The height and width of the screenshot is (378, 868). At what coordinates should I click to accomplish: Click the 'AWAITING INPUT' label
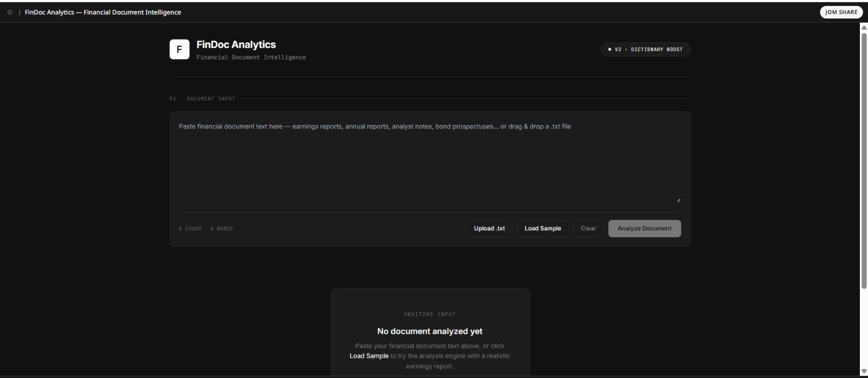click(430, 314)
